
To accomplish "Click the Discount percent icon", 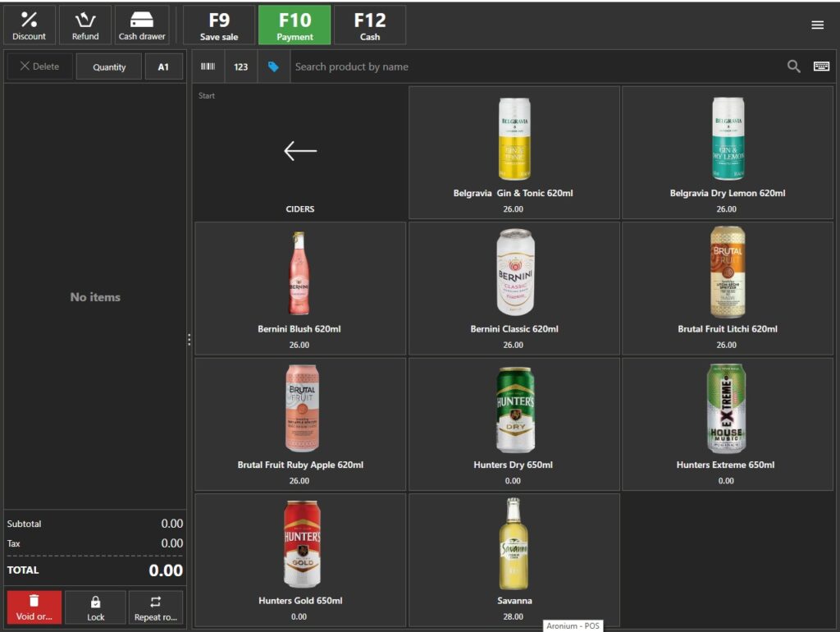I will [x=30, y=20].
